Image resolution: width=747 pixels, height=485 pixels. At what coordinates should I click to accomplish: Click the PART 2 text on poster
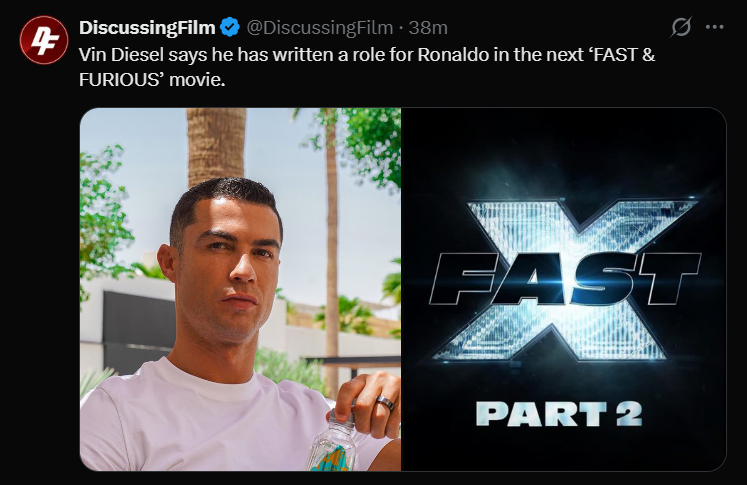point(559,414)
